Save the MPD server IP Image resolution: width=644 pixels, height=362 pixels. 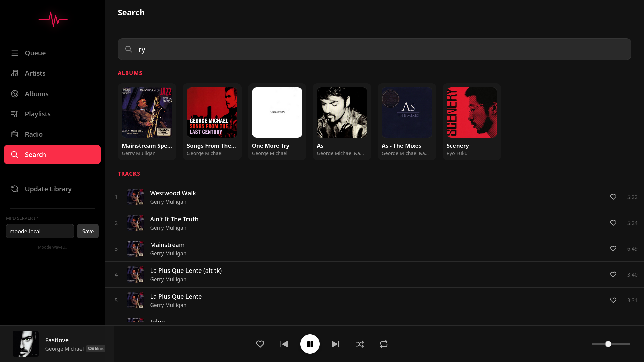[x=88, y=231]
